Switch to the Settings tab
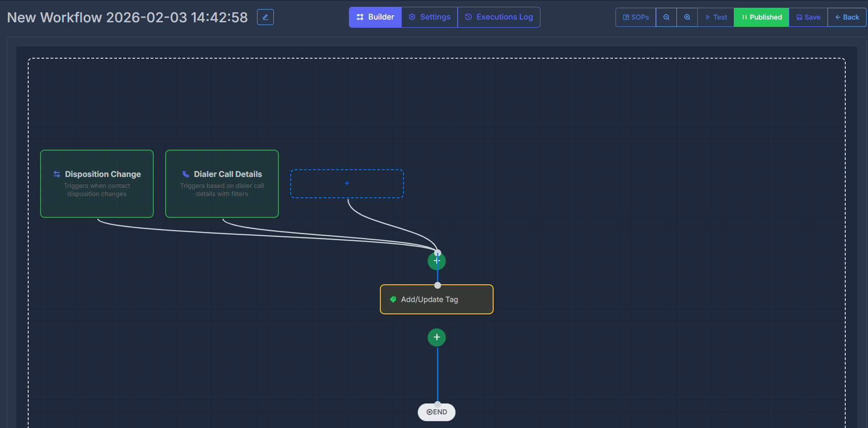 pos(429,17)
